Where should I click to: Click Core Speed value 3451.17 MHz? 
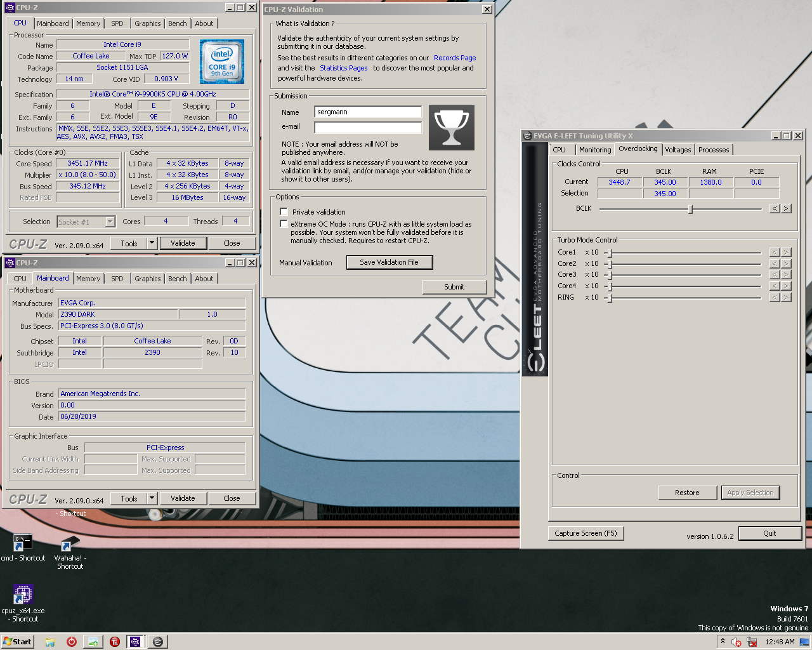tap(88, 163)
